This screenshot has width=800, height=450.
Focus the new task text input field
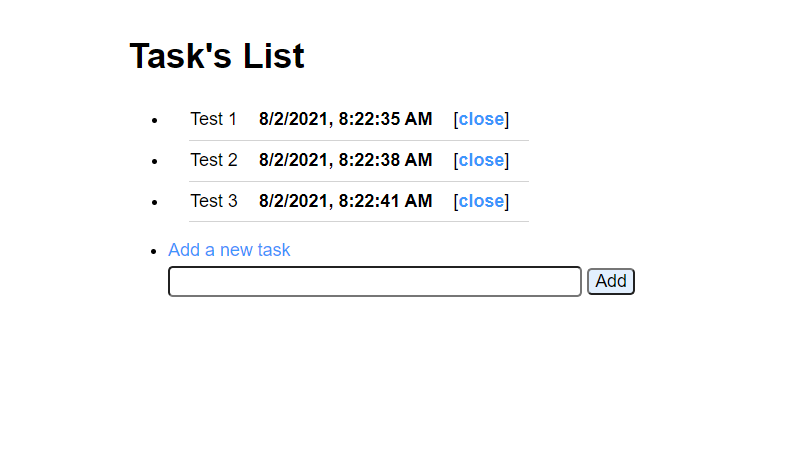pyautogui.click(x=374, y=282)
